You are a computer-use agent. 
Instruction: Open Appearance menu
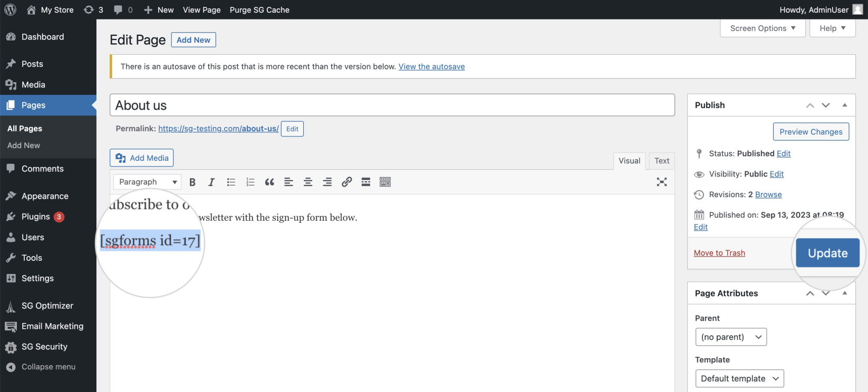(x=48, y=196)
